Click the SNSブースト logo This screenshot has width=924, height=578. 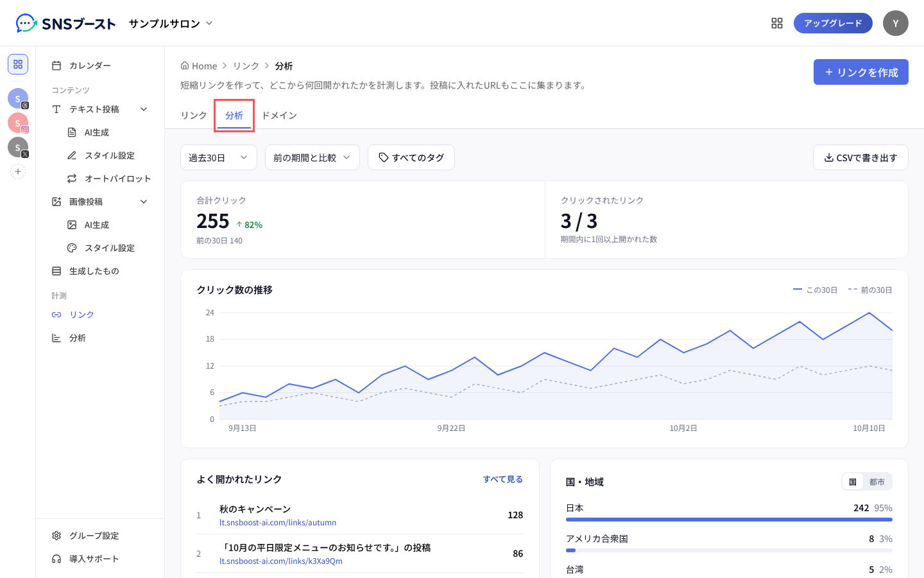click(65, 23)
